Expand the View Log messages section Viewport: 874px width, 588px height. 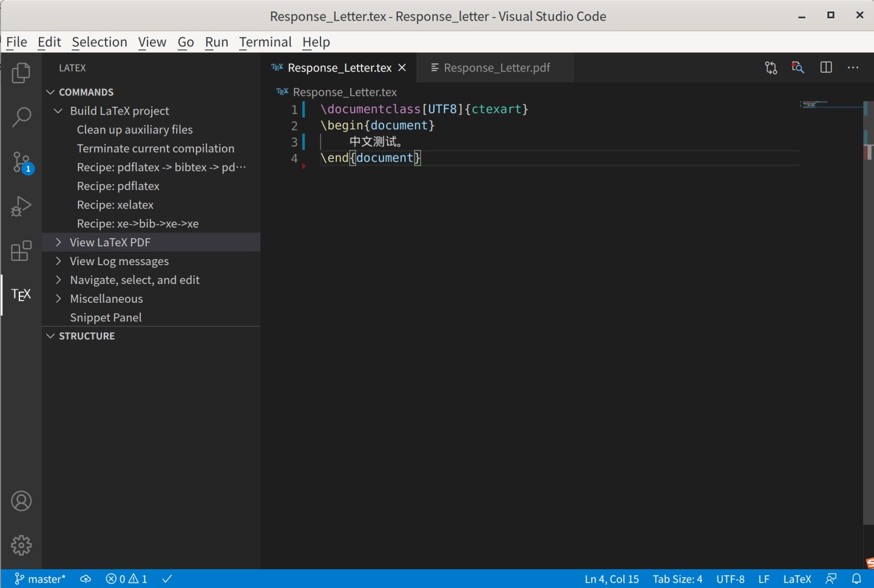click(x=58, y=261)
